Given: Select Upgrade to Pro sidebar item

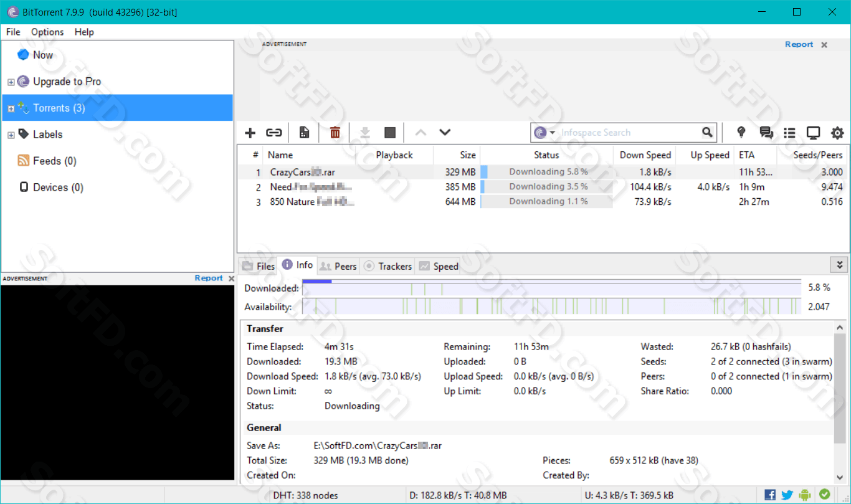Looking at the screenshot, I should pyautogui.click(x=67, y=82).
